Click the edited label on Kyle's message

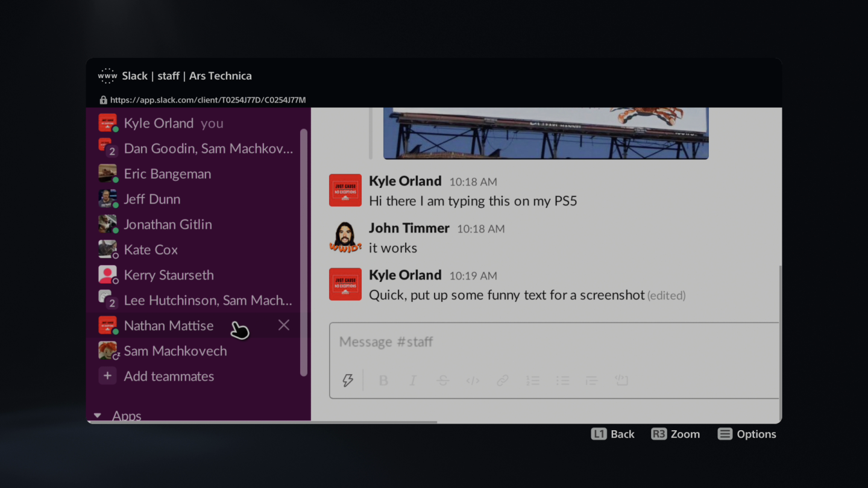666,295
